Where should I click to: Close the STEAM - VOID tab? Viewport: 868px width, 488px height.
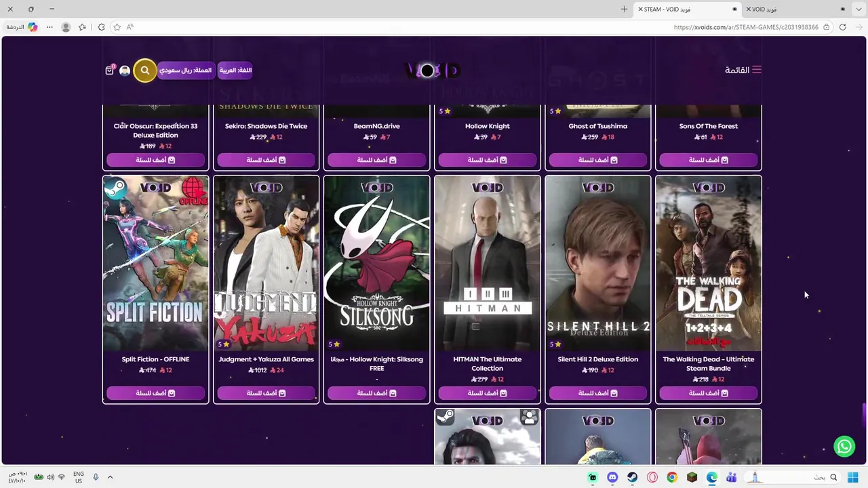coord(641,9)
